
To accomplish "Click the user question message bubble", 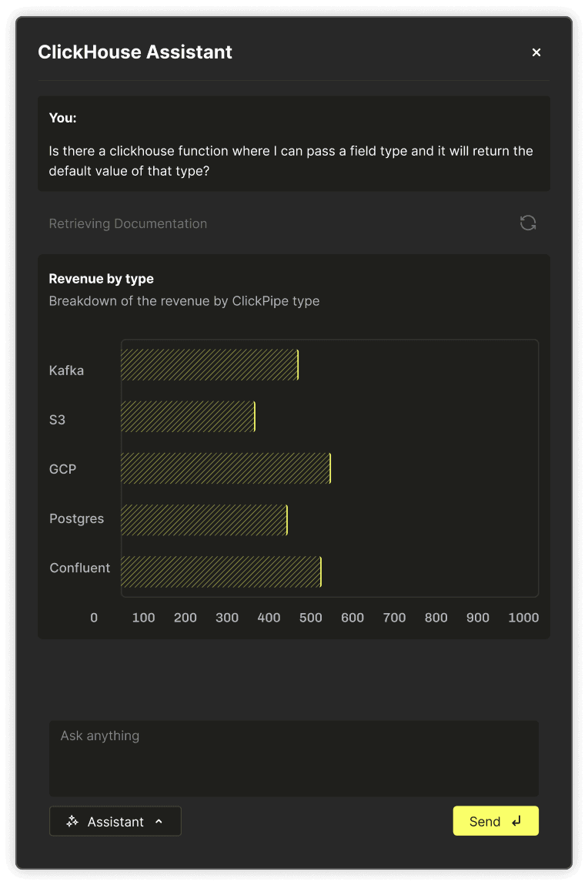I will (294, 143).
